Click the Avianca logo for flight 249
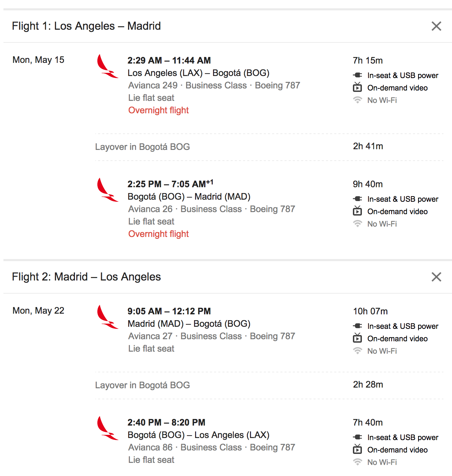This screenshot has height=476, width=452. tap(107, 66)
